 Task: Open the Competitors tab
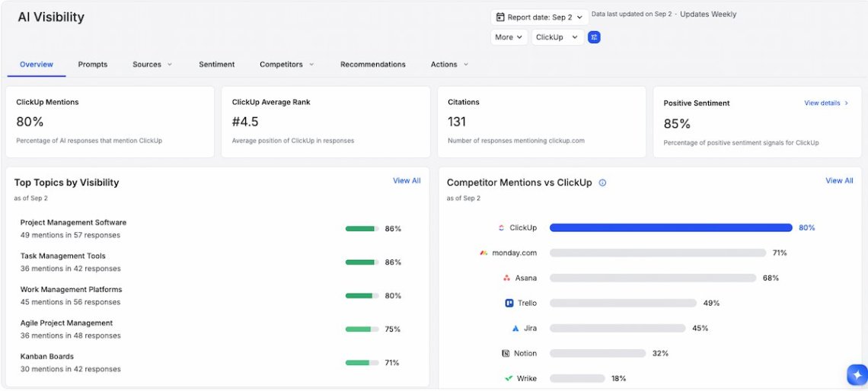coord(281,64)
